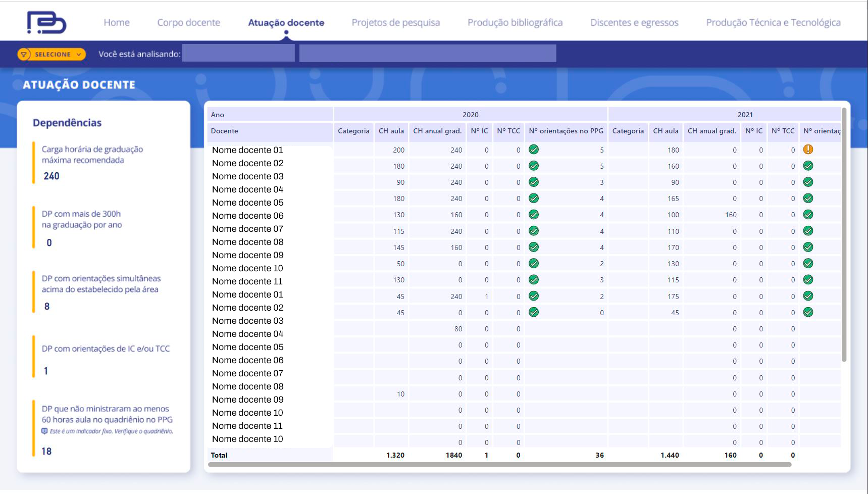The image size is (868, 494).
Task: Click the table's horizontal scrollbar
Action: pos(499,464)
